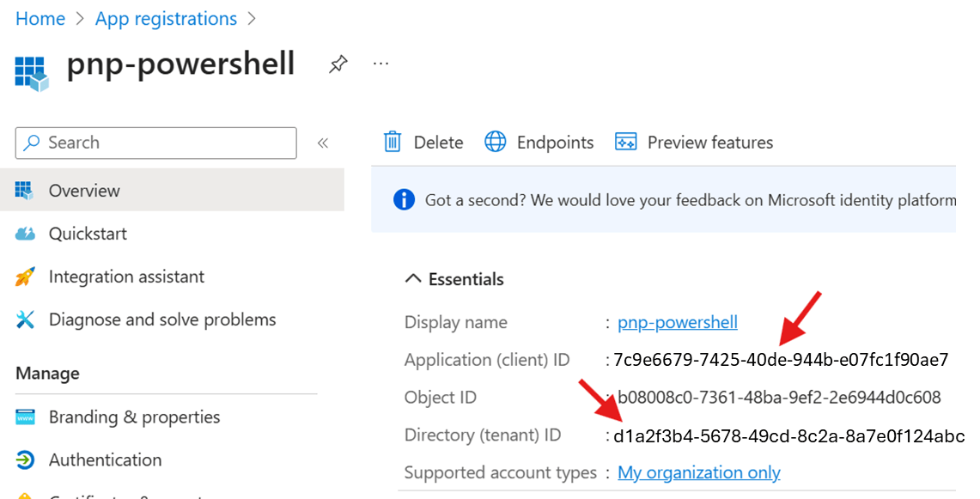Open the pnp-powershell display name link
The width and height of the screenshot is (980, 499).
(677, 323)
